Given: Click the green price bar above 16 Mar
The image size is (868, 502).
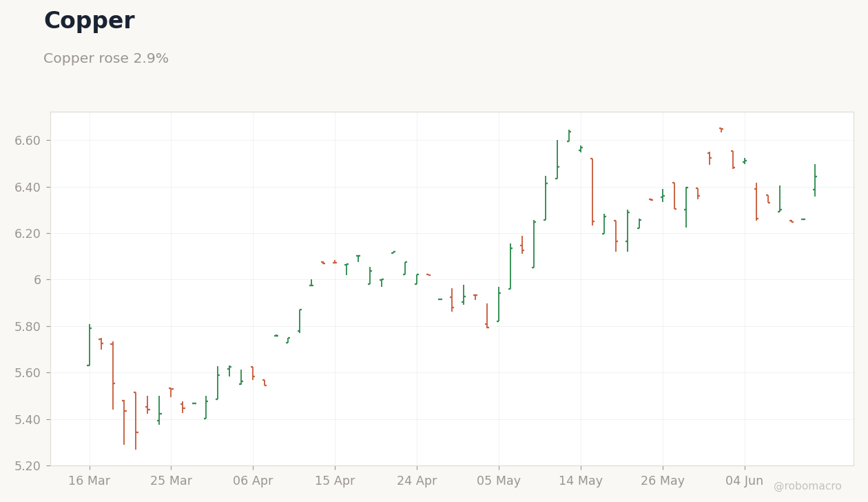Looking at the screenshot, I should click(x=90, y=345).
